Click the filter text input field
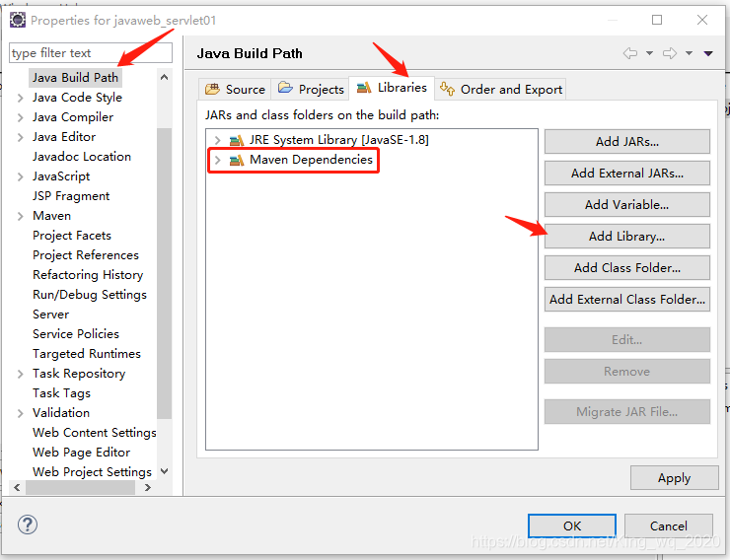Screen dimensions: 730x560 (x=91, y=52)
